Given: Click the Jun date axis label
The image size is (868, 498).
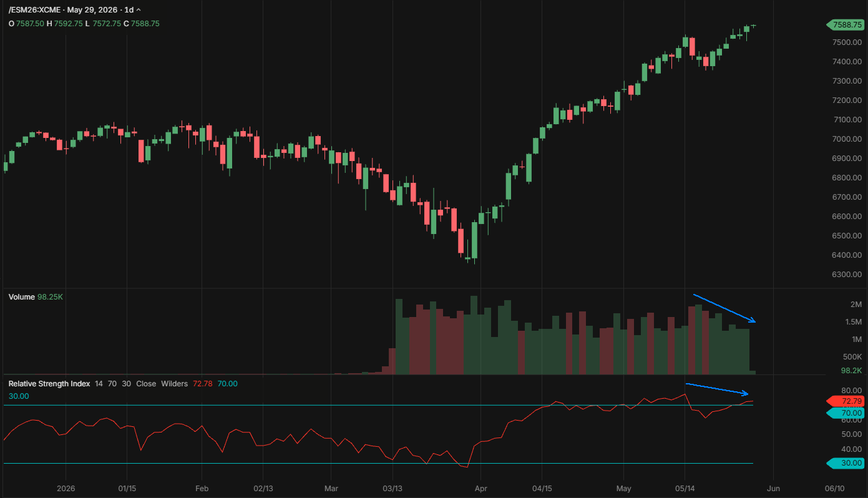Looking at the screenshot, I should [x=773, y=489].
